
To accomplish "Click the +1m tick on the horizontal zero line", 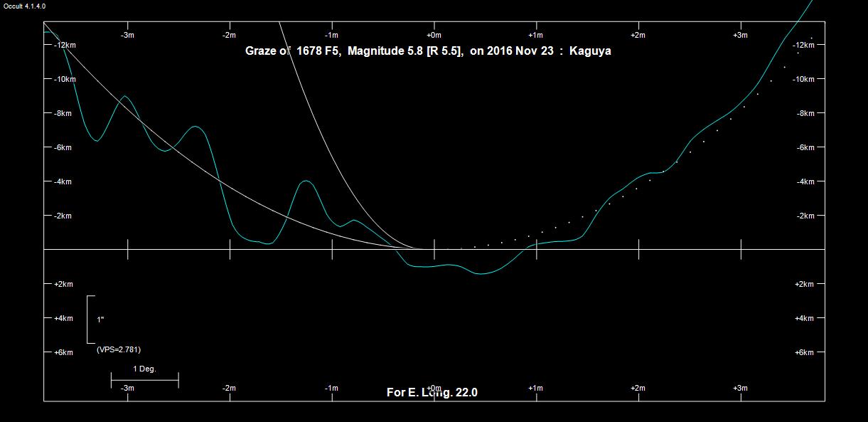I will point(536,249).
